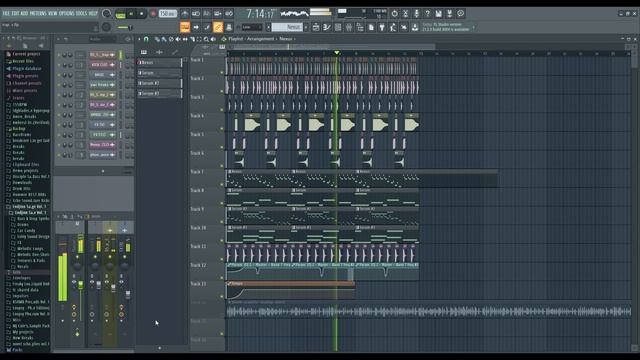
Task: Select Serum #2 pattern in picker panel
Action: pos(160,83)
